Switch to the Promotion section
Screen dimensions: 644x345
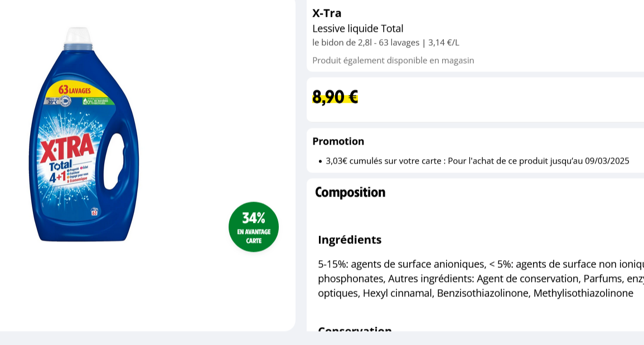click(x=338, y=141)
